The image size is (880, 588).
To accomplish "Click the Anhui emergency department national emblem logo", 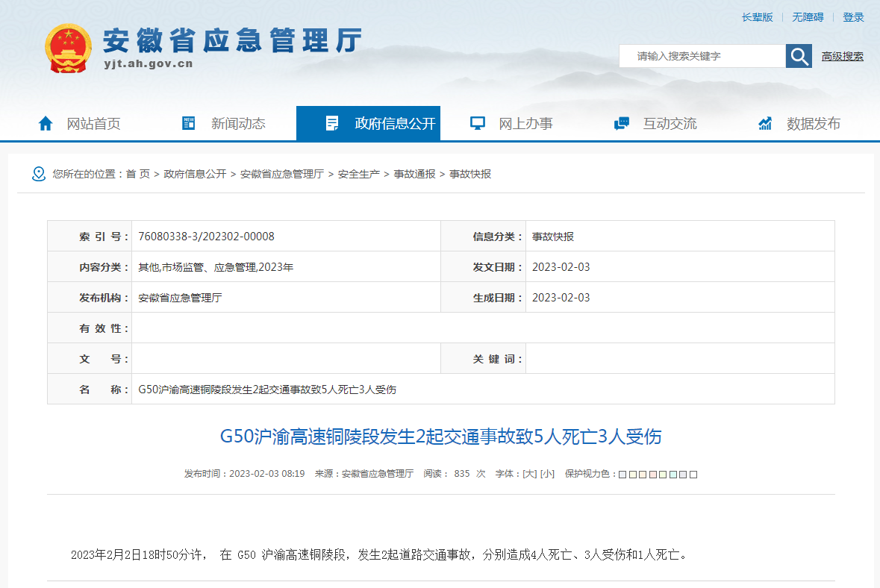I will coord(68,49).
